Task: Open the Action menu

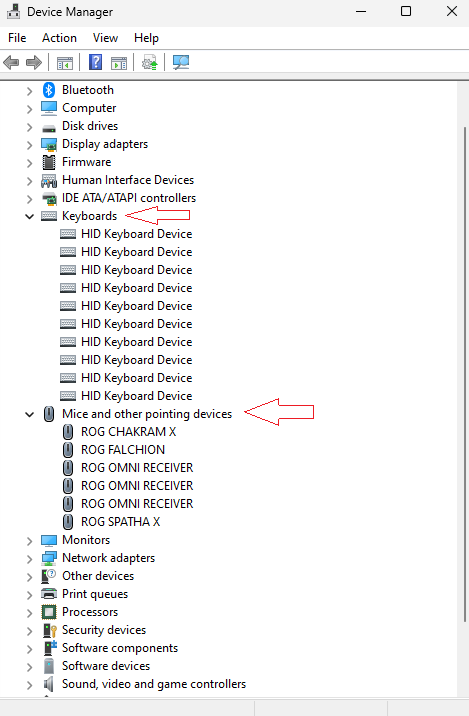Action: coord(59,38)
